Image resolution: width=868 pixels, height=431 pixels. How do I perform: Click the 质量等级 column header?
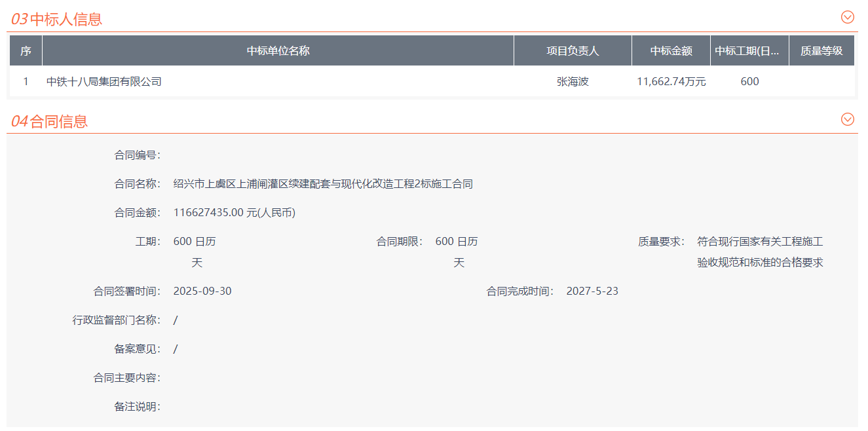821,51
